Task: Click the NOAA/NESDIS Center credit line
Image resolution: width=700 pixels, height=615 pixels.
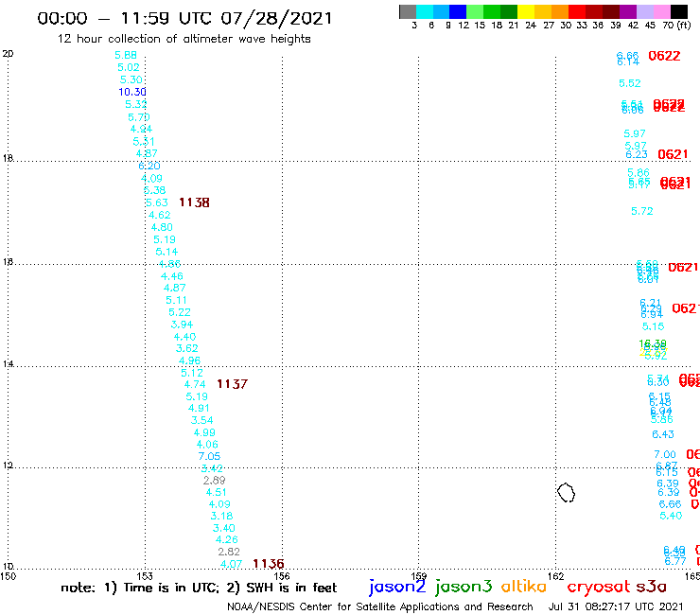Action: point(380,606)
